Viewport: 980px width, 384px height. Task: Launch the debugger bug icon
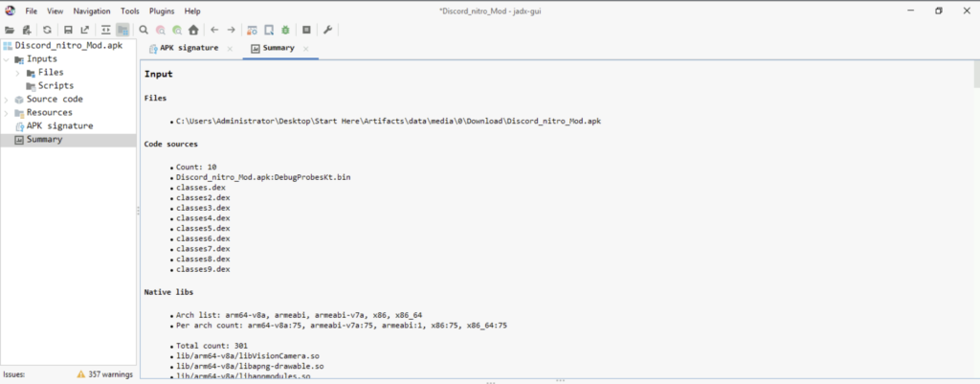point(285,30)
